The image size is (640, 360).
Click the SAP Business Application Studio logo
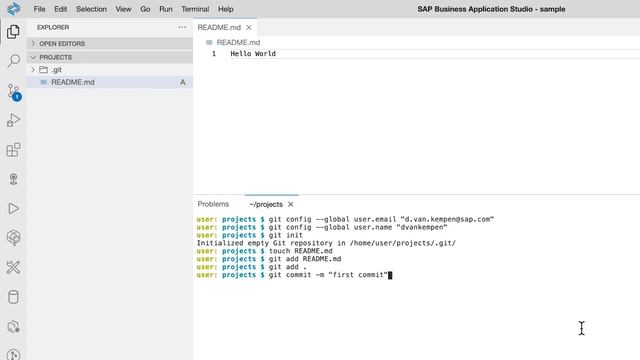pyautogui.click(x=13, y=9)
